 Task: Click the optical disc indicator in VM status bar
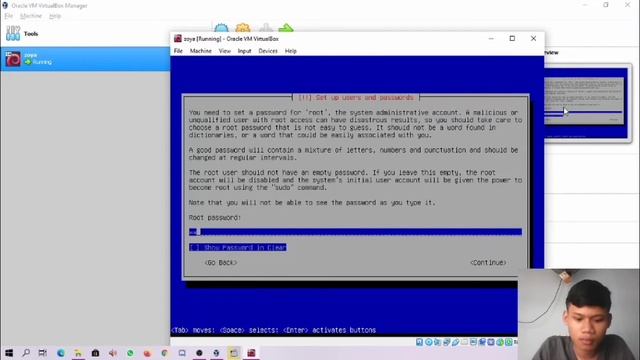click(x=429, y=342)
